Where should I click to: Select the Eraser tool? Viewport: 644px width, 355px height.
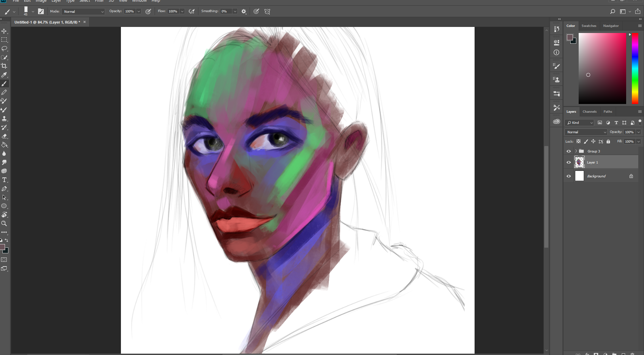tap(4, 136)
